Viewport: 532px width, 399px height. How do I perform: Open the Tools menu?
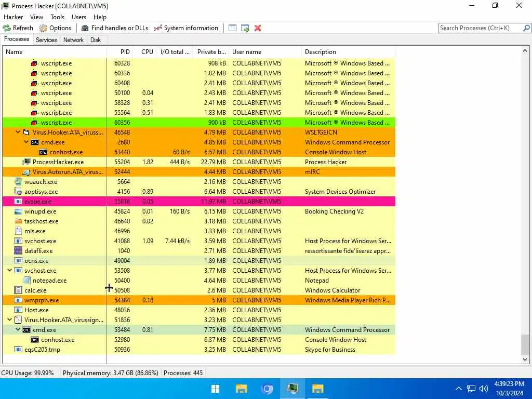[x=57, y=17]
